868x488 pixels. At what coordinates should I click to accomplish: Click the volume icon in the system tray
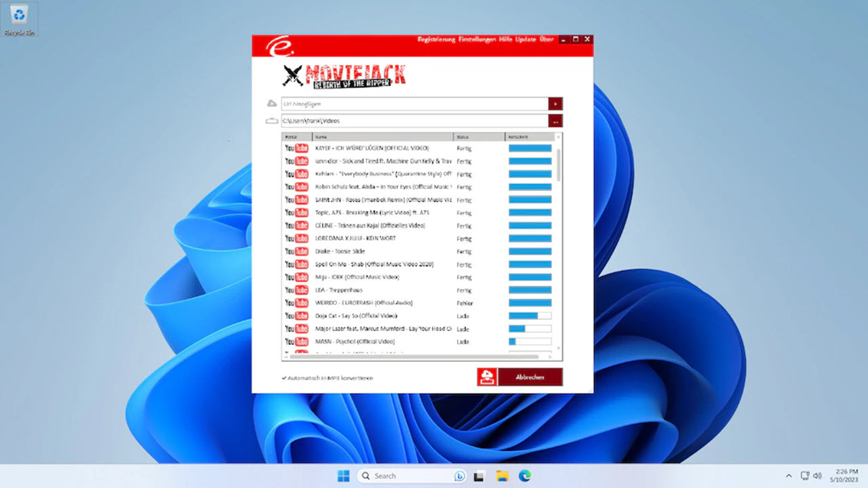click(817, 476)
